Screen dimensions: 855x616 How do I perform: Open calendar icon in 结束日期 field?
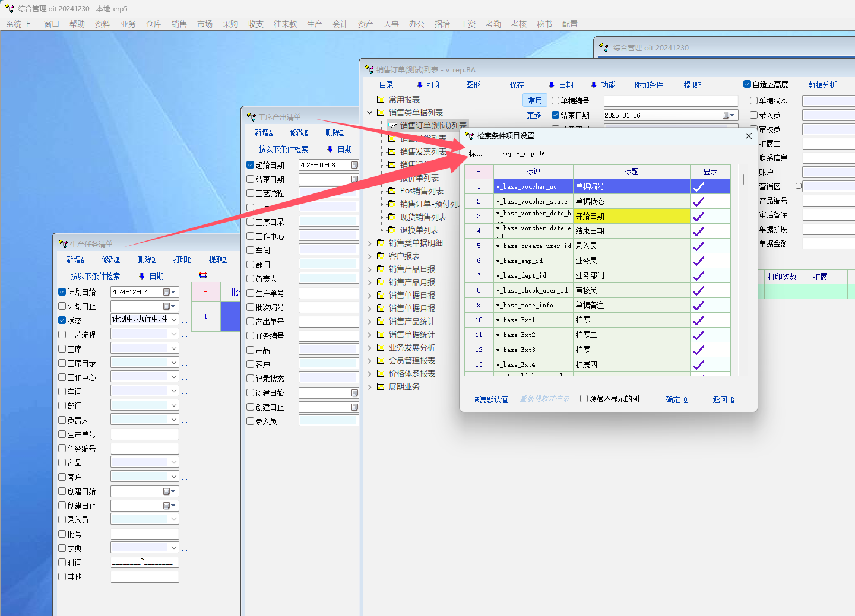(x=726, y=115)
